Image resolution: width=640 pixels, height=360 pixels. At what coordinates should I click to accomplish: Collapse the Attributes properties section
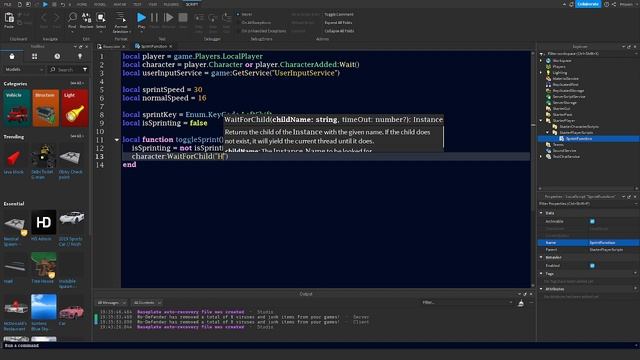542,289
